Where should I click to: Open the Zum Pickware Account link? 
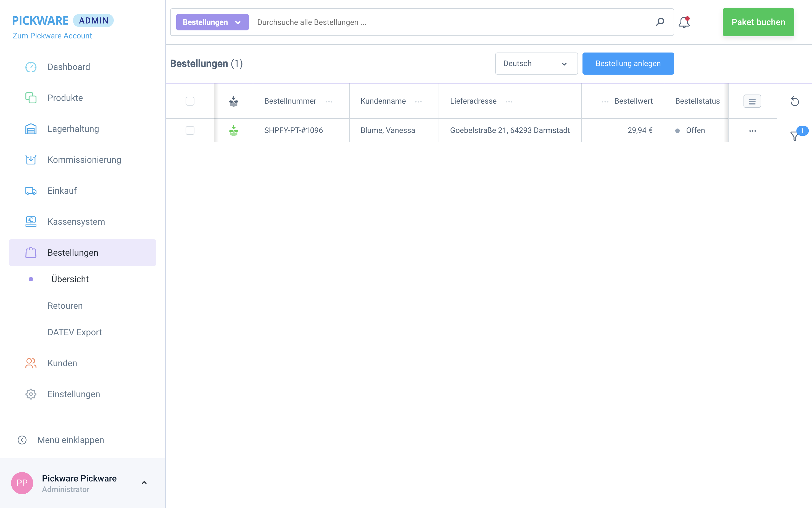52,36
